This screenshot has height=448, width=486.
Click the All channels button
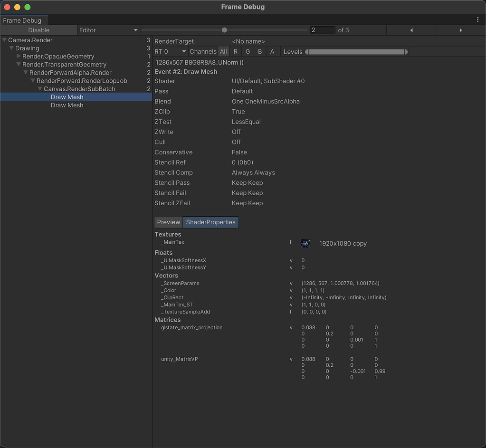click(223, 51)
